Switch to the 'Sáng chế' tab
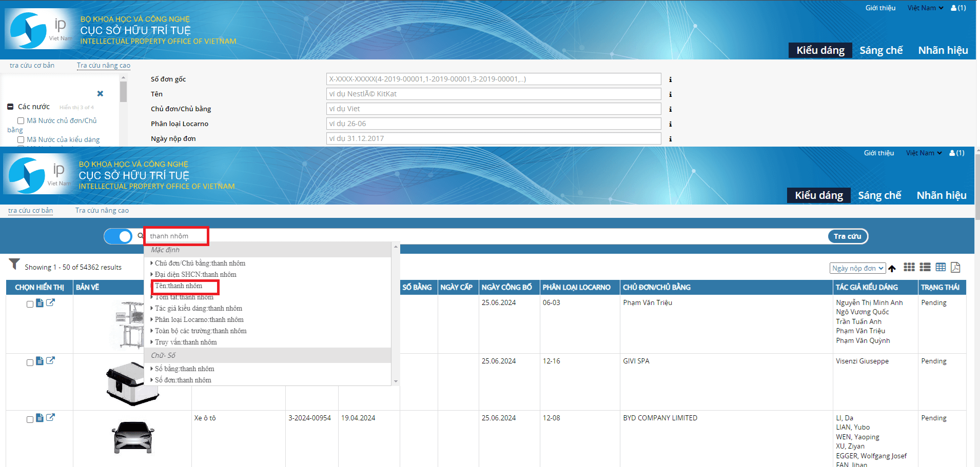980x467 pixels. pyautogui.click(x=879, y=195)
